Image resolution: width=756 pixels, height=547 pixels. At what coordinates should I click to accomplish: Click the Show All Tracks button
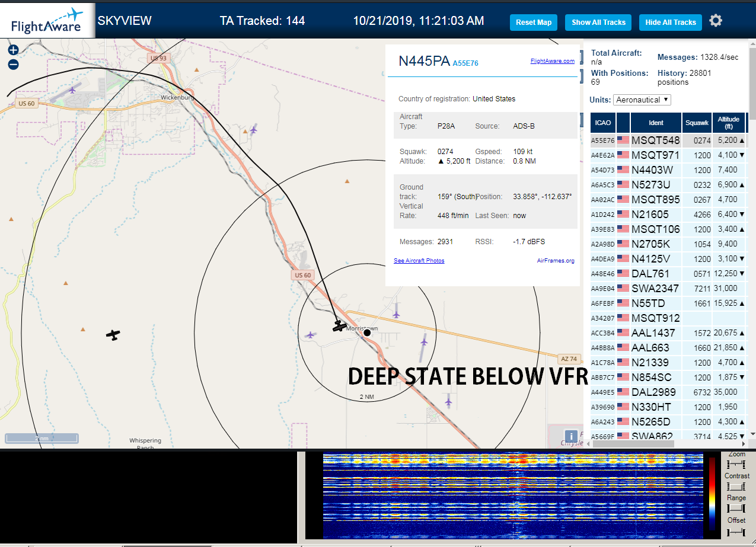coord(598,23)
